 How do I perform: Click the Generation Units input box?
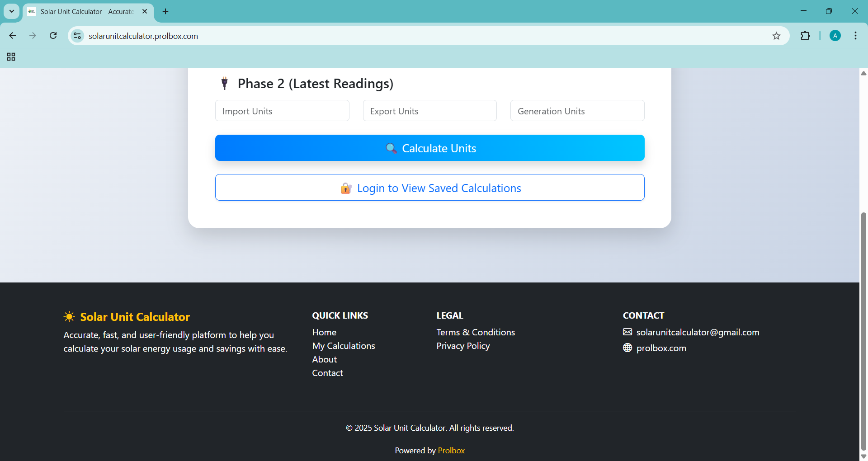pyautogui.click(x=577, y=111)
